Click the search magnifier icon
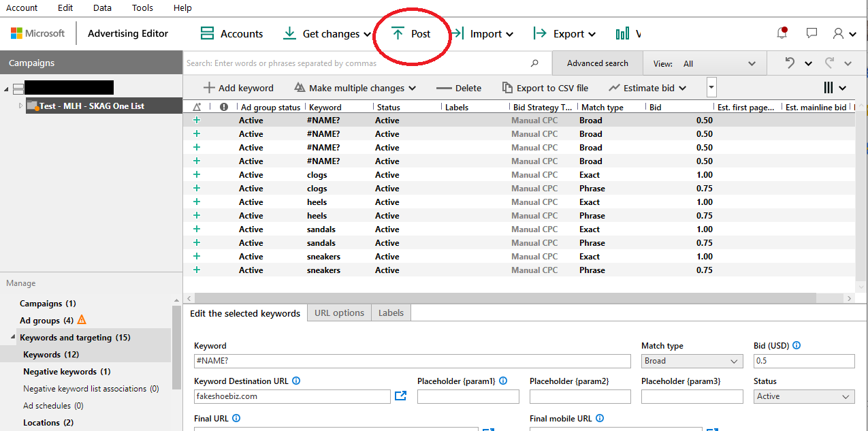The width and height of the screenshot is (868, 431). coord(534,63)
